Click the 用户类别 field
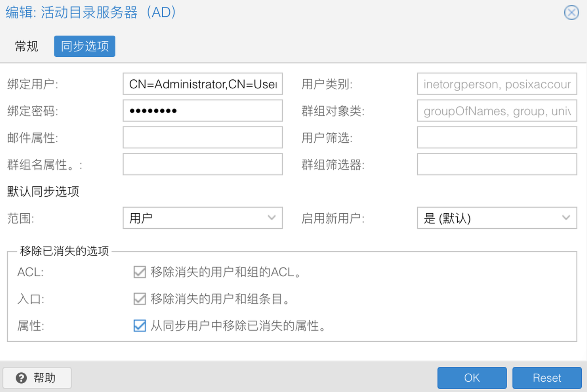 click(497, 84)
